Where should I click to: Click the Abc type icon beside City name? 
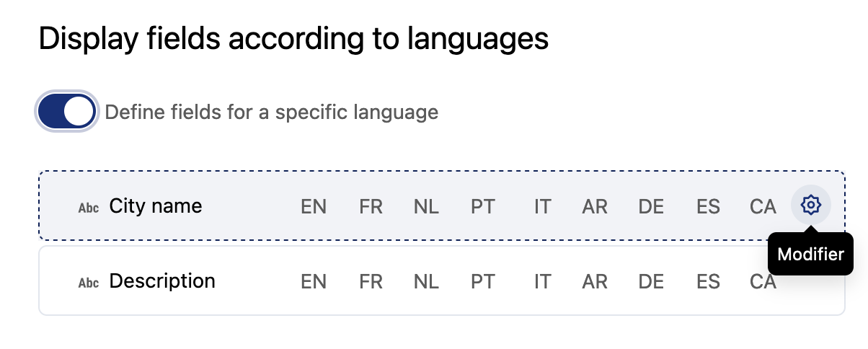click(x=89, y=208)
